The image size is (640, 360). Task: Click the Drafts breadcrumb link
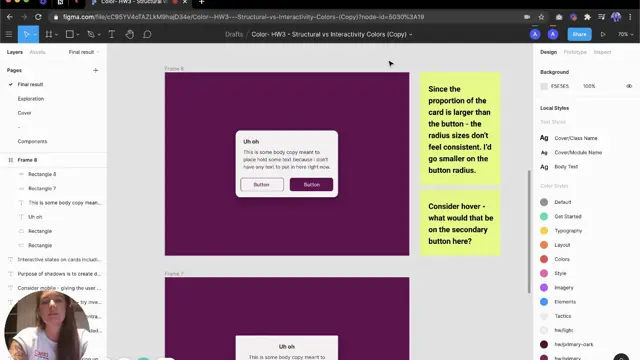tap(234, 34)
